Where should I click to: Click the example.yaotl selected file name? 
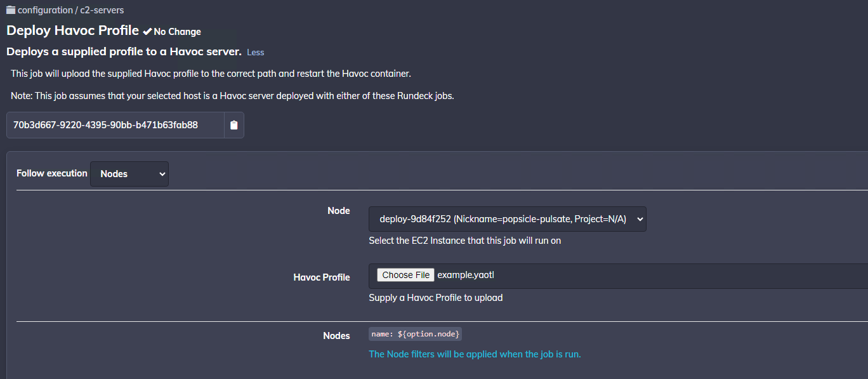(x=465, y=275)
